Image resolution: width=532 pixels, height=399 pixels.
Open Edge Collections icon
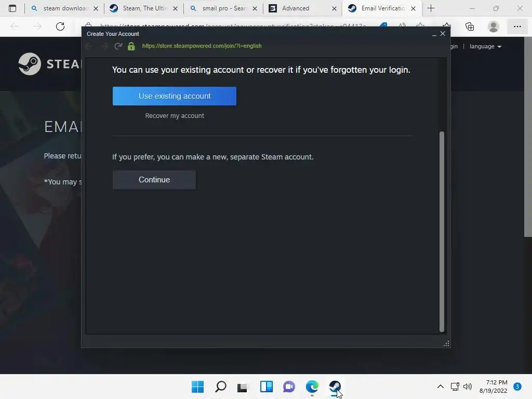tap(470, 26)
